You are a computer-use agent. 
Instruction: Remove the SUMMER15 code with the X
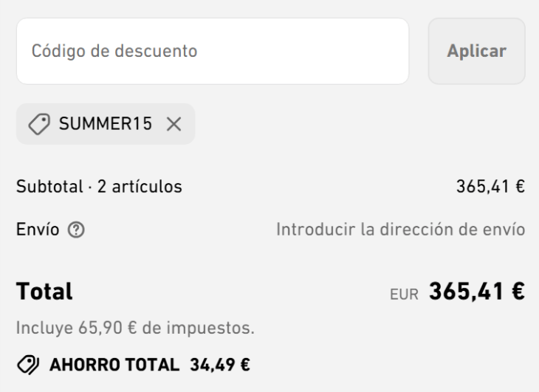pyautogui.click(x=174, y=124)
